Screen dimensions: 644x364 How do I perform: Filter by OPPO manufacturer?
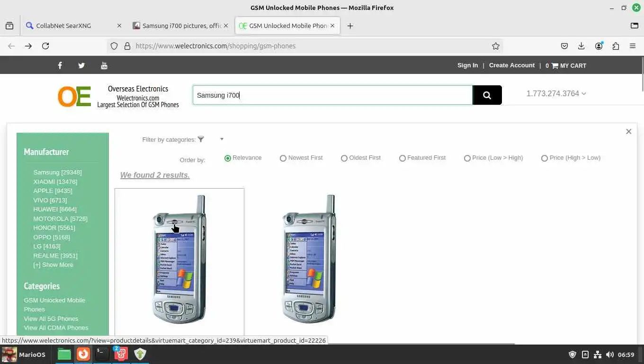pos(52,237)
